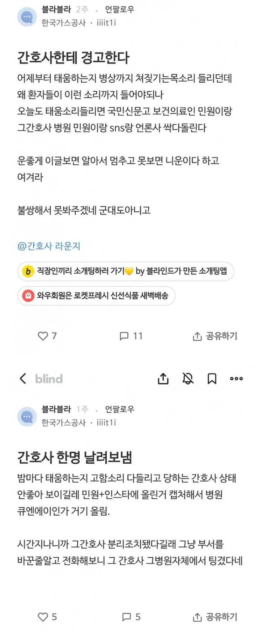This screenshot has height=644, width=269.
Task: Open the @간호사 라운지 channel link
Action: (x=49, y=246)
